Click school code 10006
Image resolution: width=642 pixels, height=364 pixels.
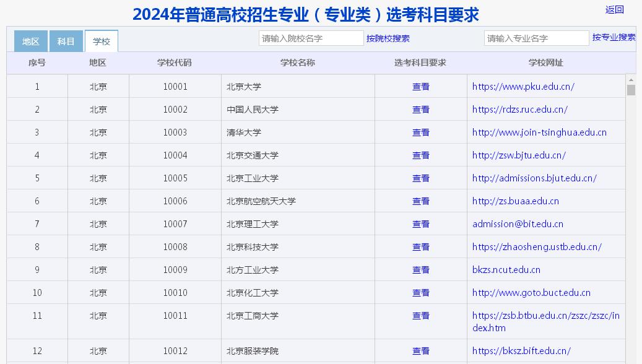coord(175,201)
